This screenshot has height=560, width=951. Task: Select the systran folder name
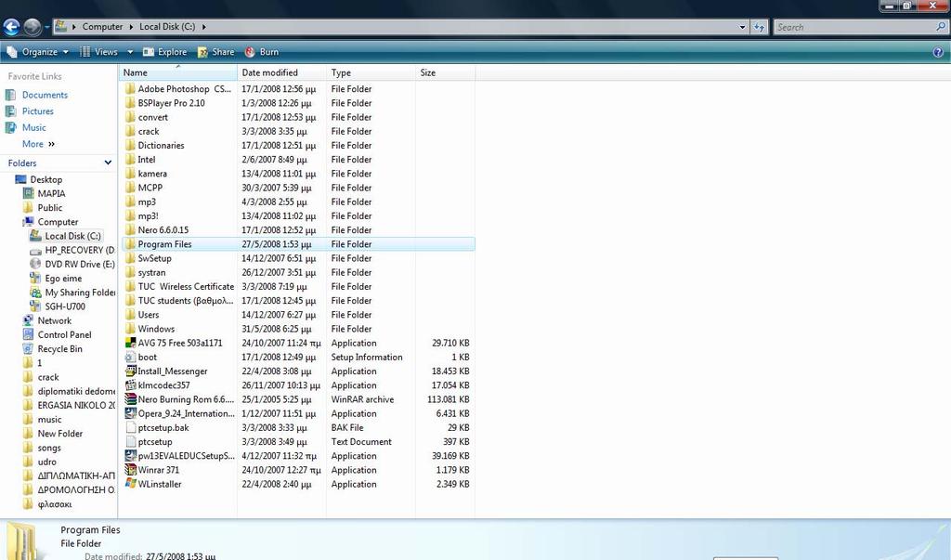click(151, 272)
